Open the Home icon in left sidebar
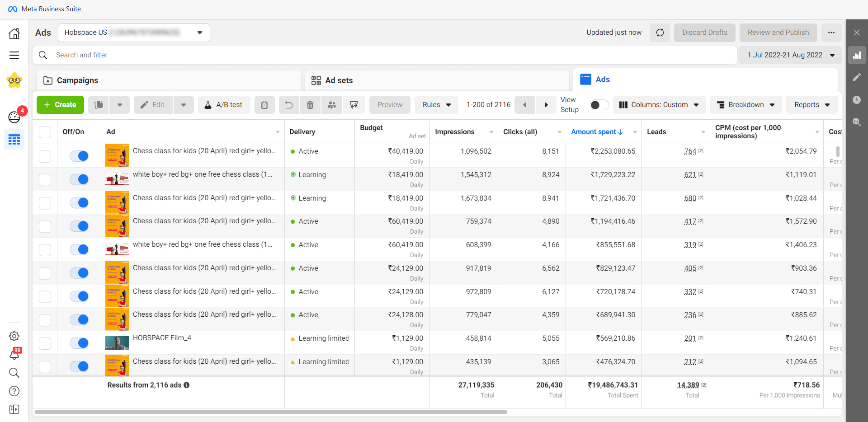868x422 pixels. point(14,34)
